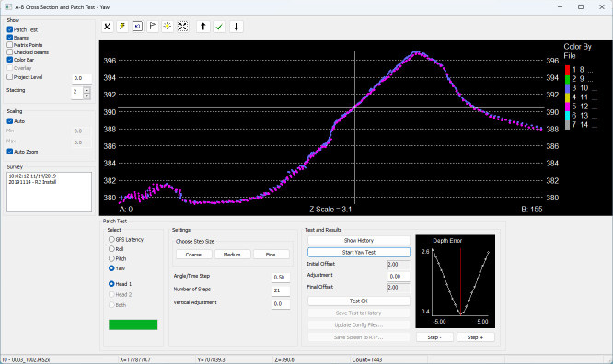Click the black X toolbar icon
The image size is (613, 364).
107,27
